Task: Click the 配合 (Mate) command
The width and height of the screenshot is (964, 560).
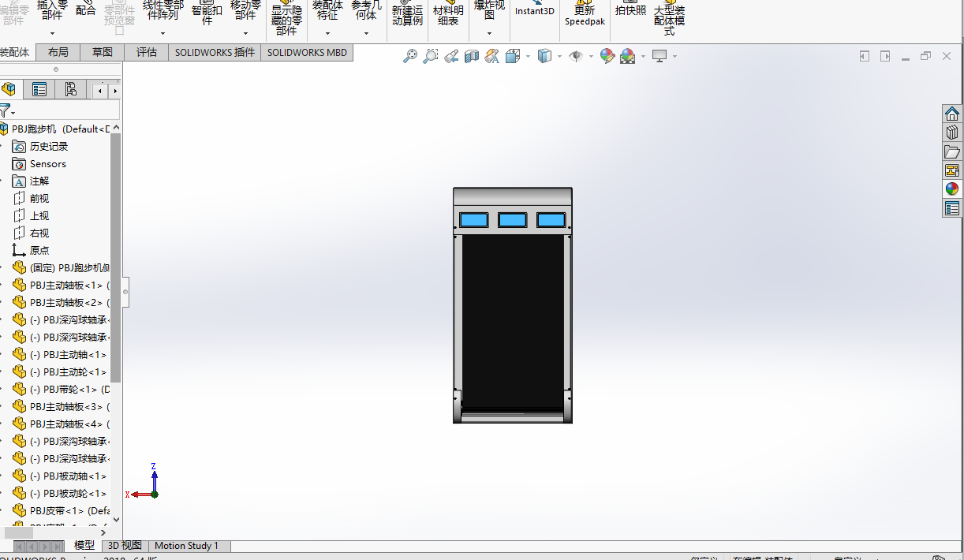Action: click(x=86, y=10)
